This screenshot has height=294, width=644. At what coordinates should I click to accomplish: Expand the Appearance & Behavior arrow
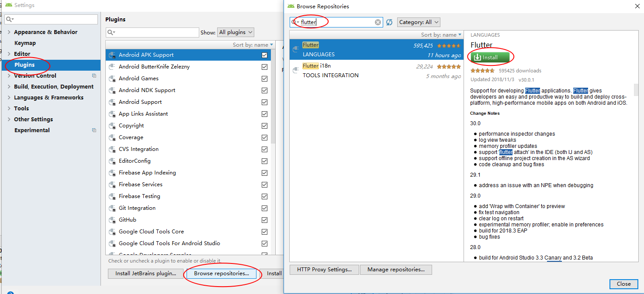pos(9,32)
